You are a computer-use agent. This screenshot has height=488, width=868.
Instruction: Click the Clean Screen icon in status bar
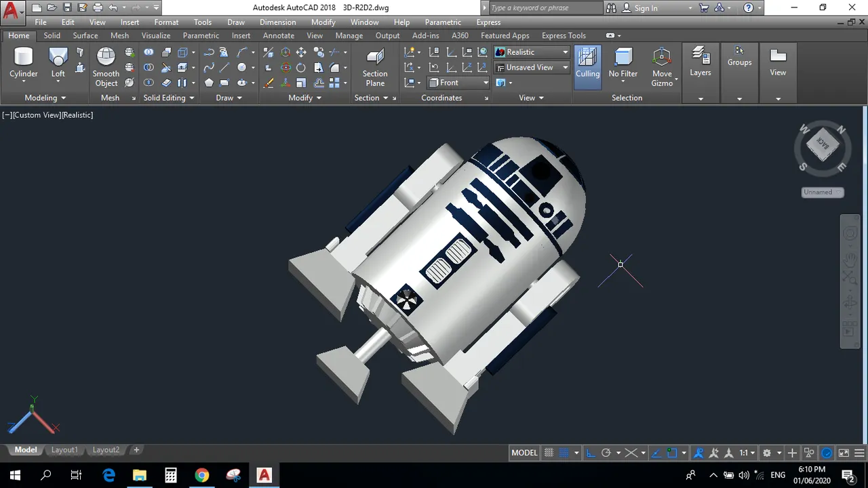point(844,453)
